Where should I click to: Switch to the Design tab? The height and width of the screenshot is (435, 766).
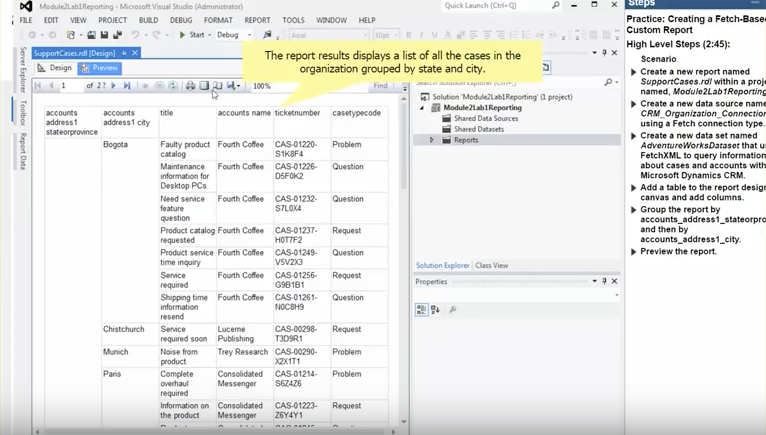pyautogui.click(x=55, y=68)
